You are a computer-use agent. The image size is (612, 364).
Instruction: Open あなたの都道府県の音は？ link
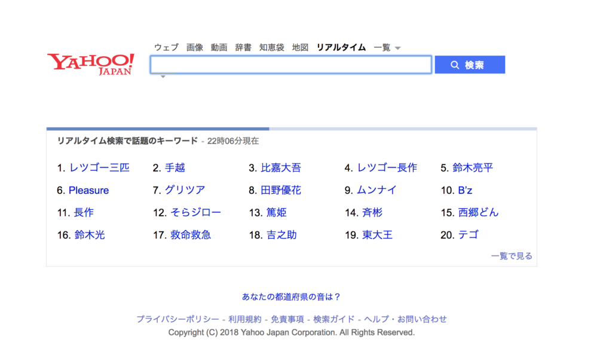tap(291, 297)
